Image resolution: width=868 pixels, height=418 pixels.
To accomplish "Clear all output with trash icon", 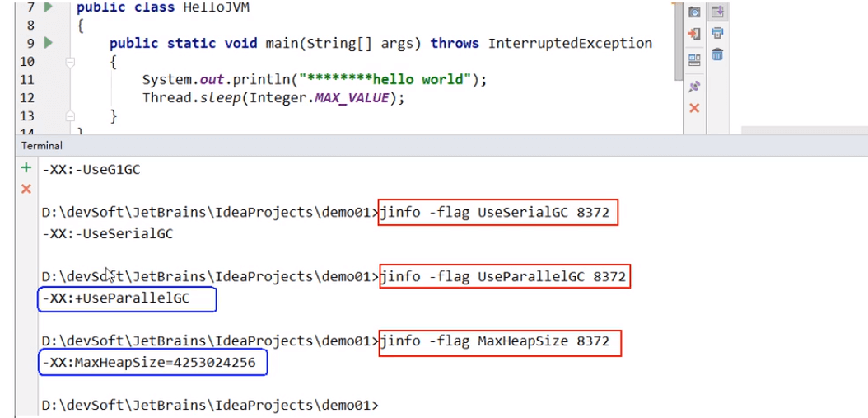I will 717,54.
